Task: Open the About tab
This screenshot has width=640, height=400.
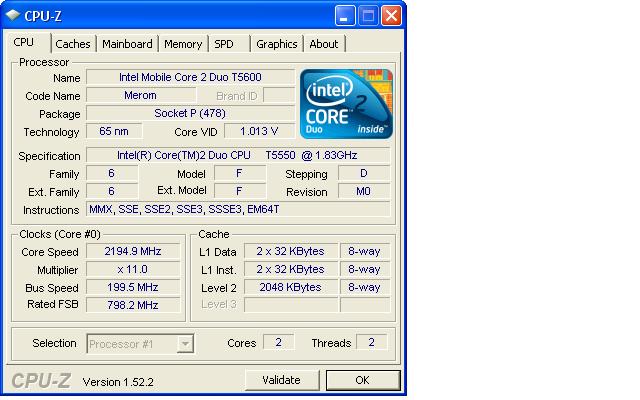Action: click(x=324, y=44)
